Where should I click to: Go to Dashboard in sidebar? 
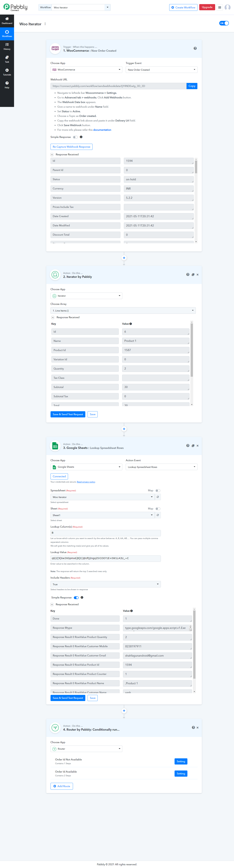pyautogui.click(x=7, y=21)
